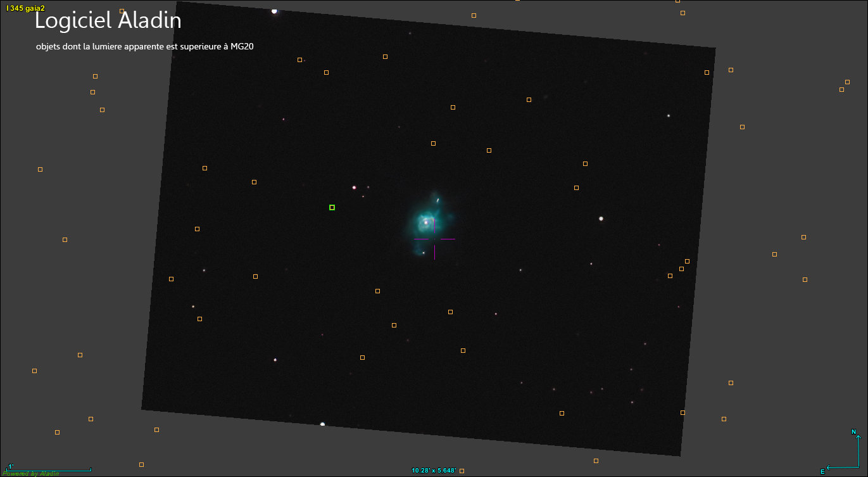Screen dimensions: 868x477
Task: Click the subtitle mentioning MG20
Action: [145, 46]
